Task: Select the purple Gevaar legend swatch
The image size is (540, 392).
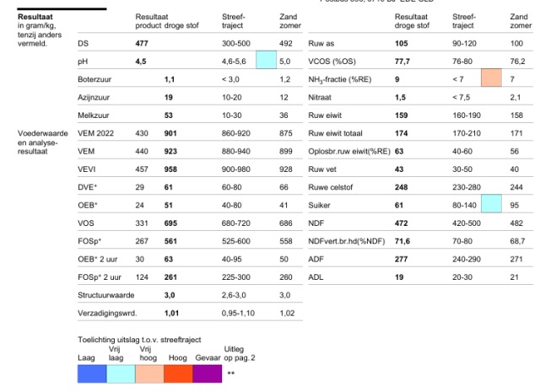Action: tap(208, 373)
